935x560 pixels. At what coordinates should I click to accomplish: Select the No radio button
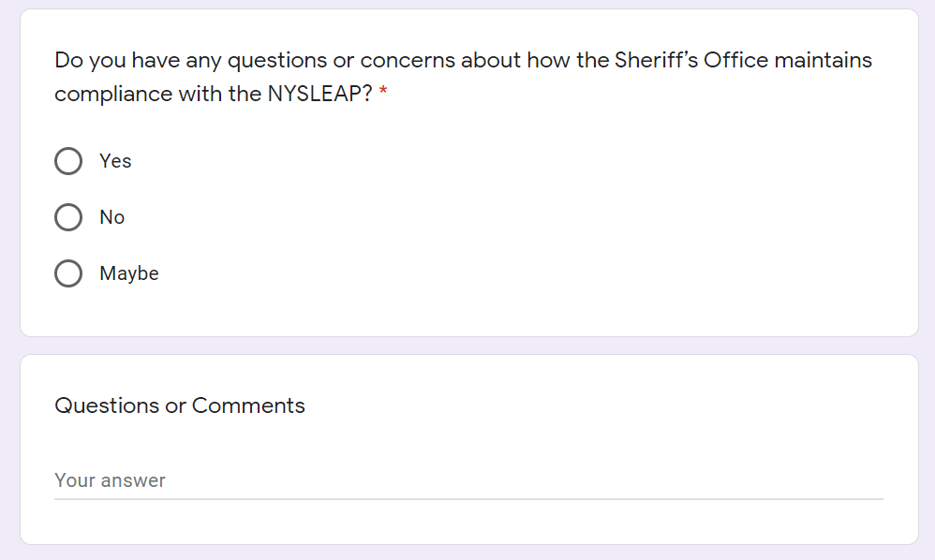[68, 217]
